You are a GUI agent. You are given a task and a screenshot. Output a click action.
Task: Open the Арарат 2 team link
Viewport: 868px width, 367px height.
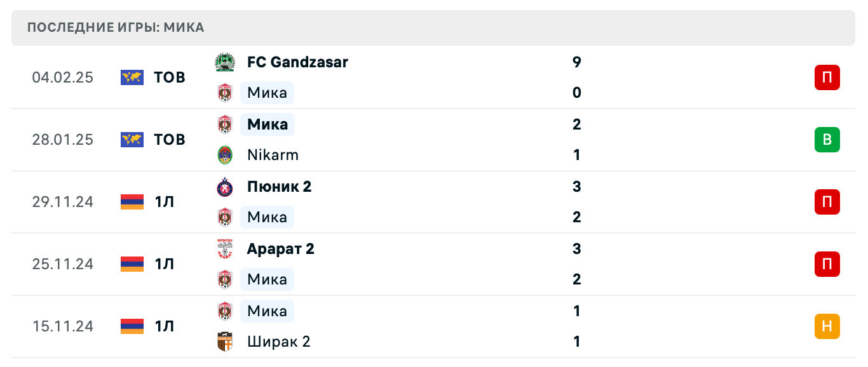pyautogui.click(x=280, y=249)
